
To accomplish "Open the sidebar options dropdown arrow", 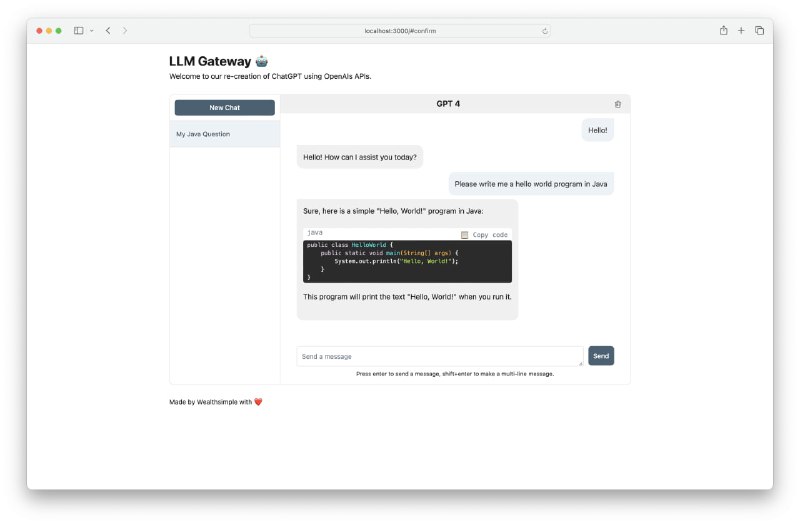I will (92, 31).
